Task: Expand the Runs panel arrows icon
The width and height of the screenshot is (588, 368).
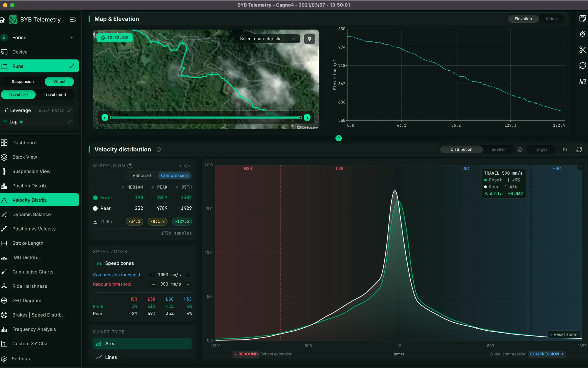Action: [x=72, y=66]
